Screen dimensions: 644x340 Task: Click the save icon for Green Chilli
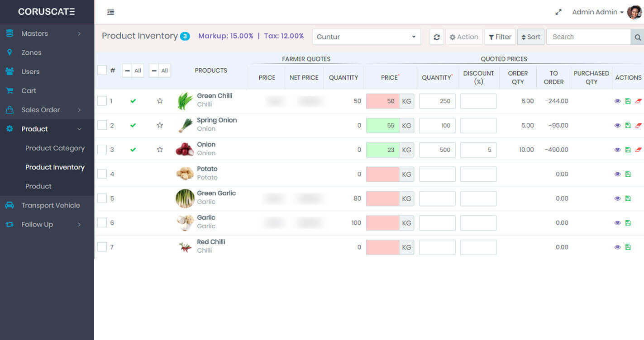628,101
